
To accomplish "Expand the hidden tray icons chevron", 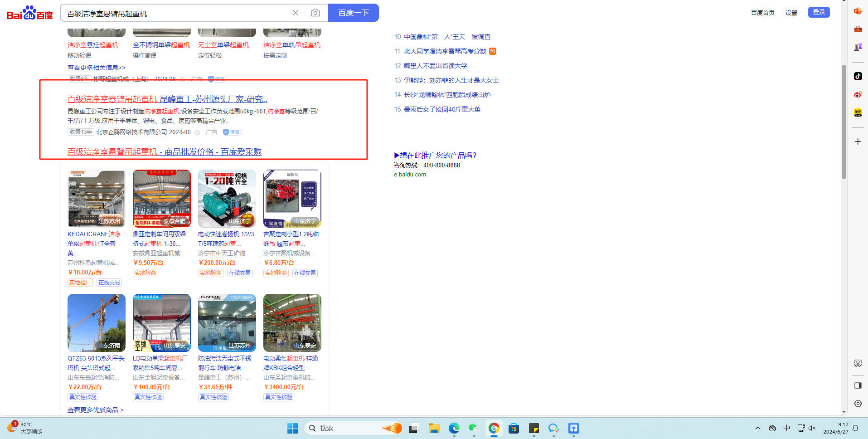I will point(758,428).
